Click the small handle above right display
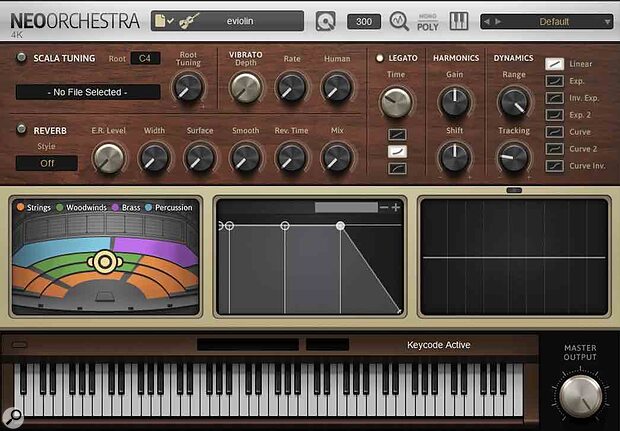The image size is (620, 431). pos(514,190)
